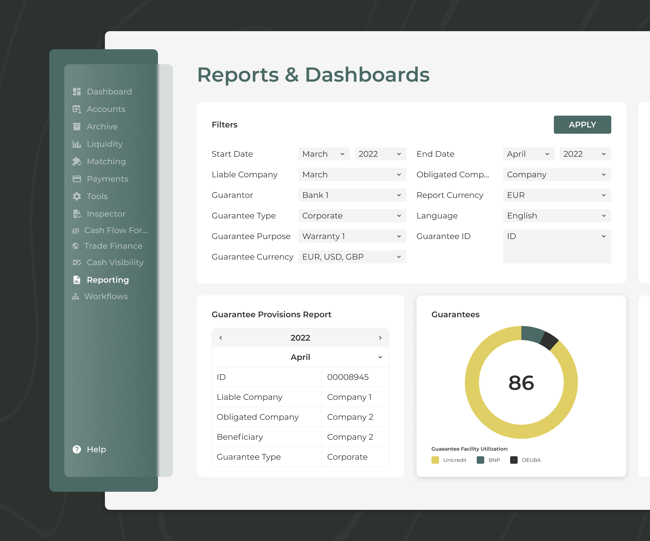Click the black donut chart segment
The width and height of the screenshot is (650, 541).
549,340
